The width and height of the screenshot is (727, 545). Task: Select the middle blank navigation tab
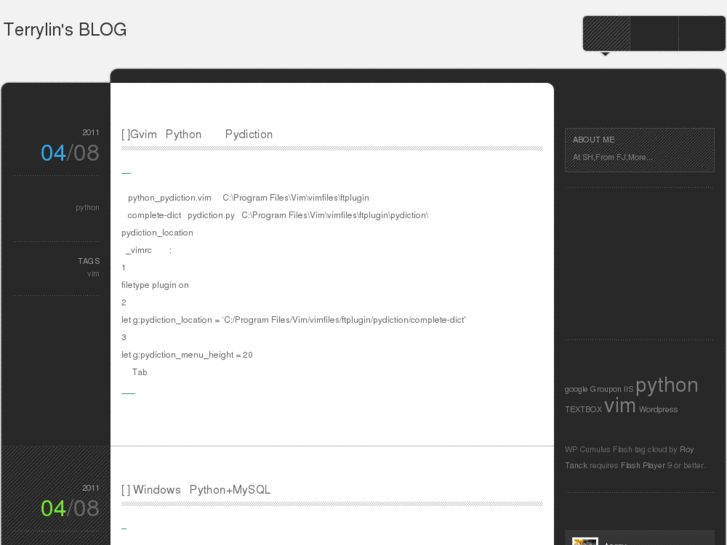(x=654, y=33)
